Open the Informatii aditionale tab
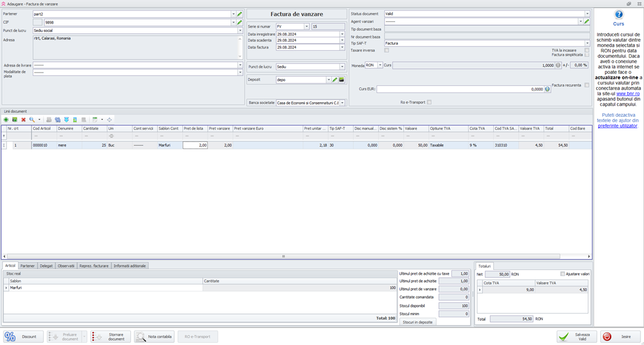Image resolution: width=644 pixels, height=345 pixels. 130,266
